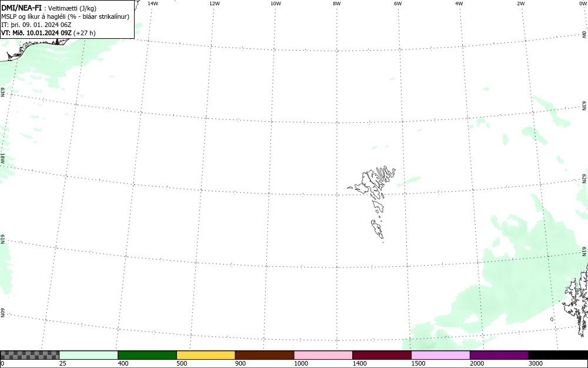
Task: Click the "(+27 h)" forecast offset text
Action: pyautogui.click(x=84, y=33)
